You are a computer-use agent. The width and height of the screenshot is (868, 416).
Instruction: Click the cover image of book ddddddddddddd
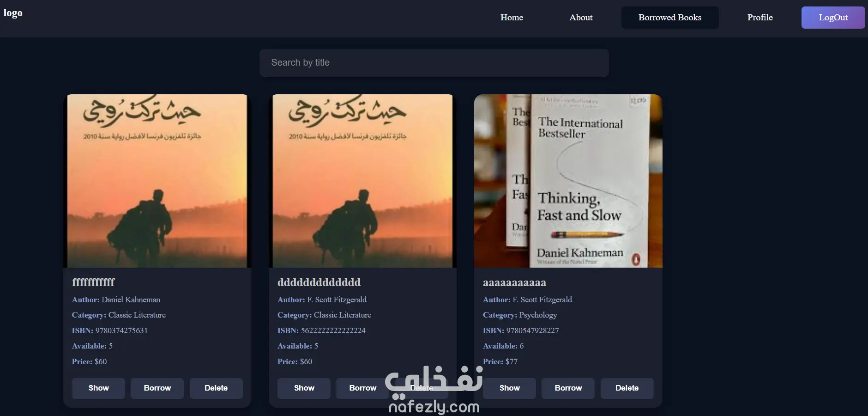click(362, 181)
